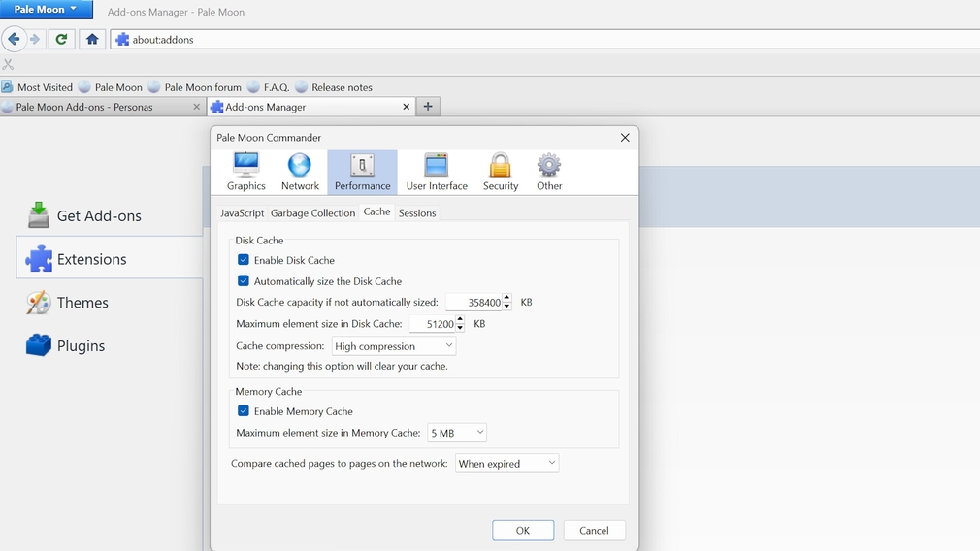The width and height of the screenshot is (980, 551).
Task: Click the cache-clearing note text
Action: (342, 366)
